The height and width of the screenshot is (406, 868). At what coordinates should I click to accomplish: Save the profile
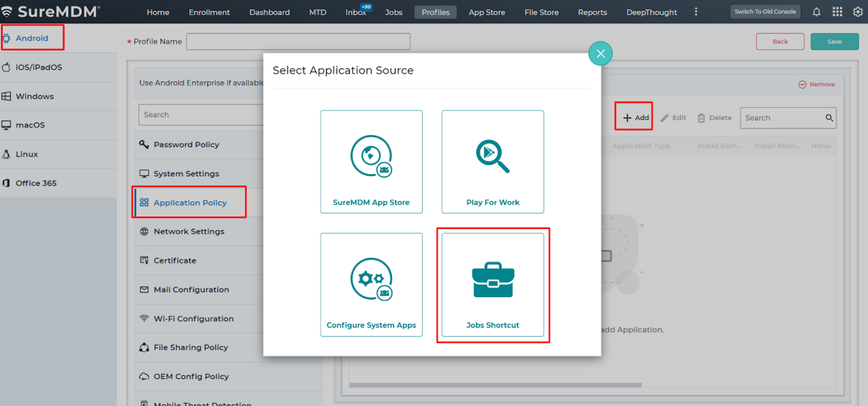click(x=835, y=41)
